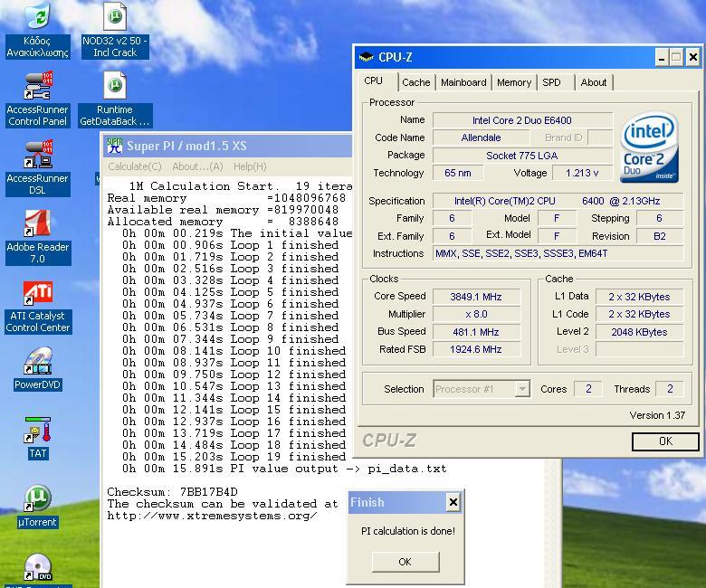The image size is (706, 588).
Task: Click the Technology value 65 nm
Action: pyautogui.click(x=457, y=173)
